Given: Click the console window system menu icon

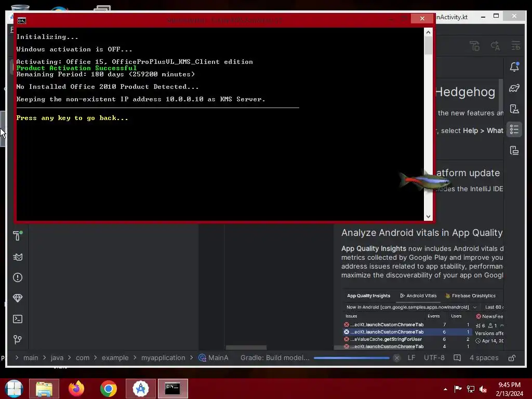Looking at the screenshot, I should pyautogui.click(x=22, y=21).
